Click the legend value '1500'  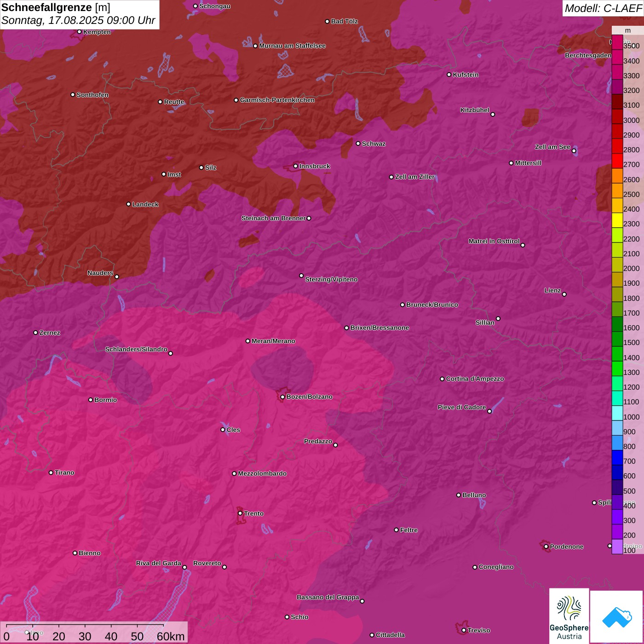tap(631, 342)
